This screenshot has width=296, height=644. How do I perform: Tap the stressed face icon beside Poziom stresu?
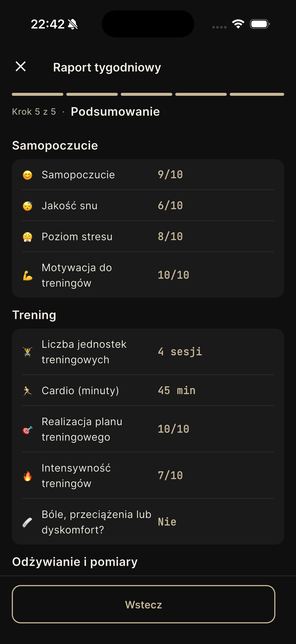tap(27, 237)
